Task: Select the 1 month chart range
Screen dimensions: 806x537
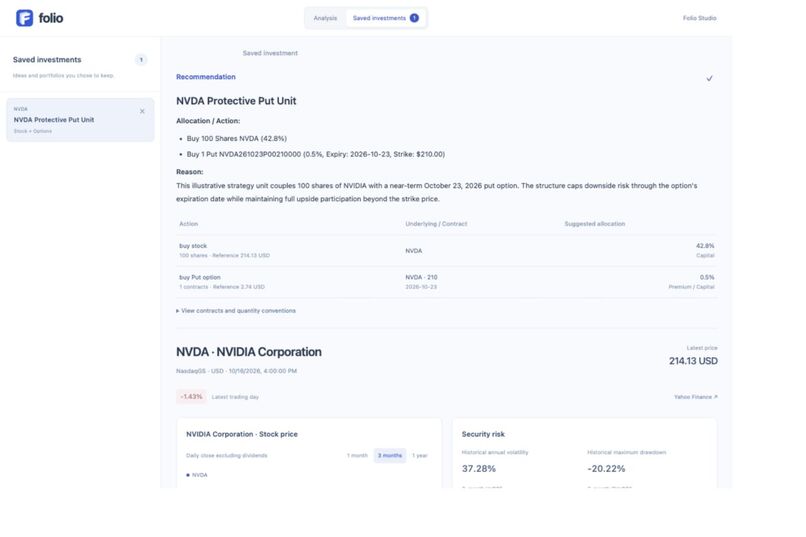Action: (x=357, y=455)
